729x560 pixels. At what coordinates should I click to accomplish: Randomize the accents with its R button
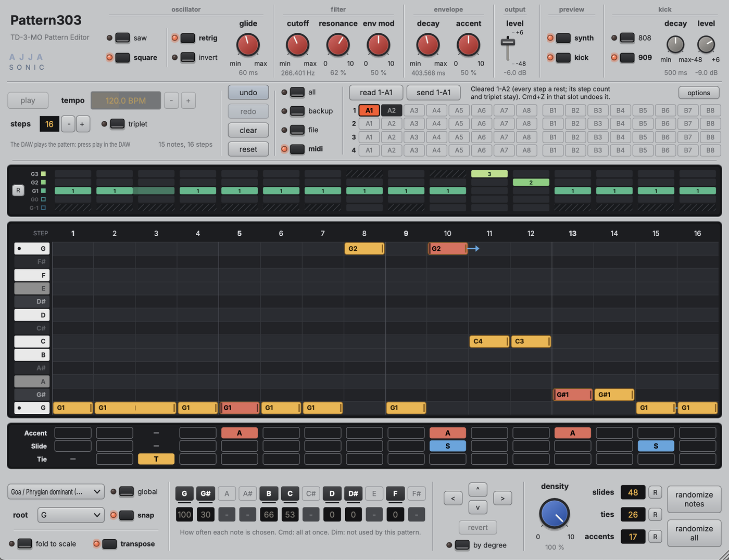[x=655, y=537]
